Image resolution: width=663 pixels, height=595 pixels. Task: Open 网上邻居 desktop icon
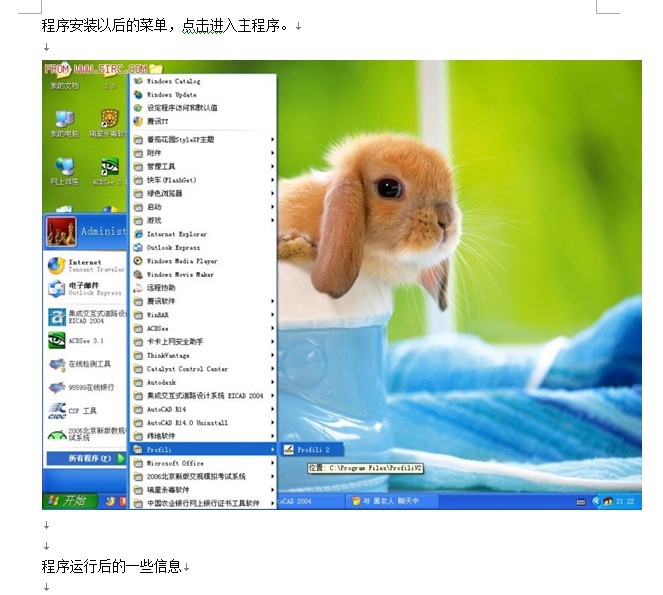65,172
